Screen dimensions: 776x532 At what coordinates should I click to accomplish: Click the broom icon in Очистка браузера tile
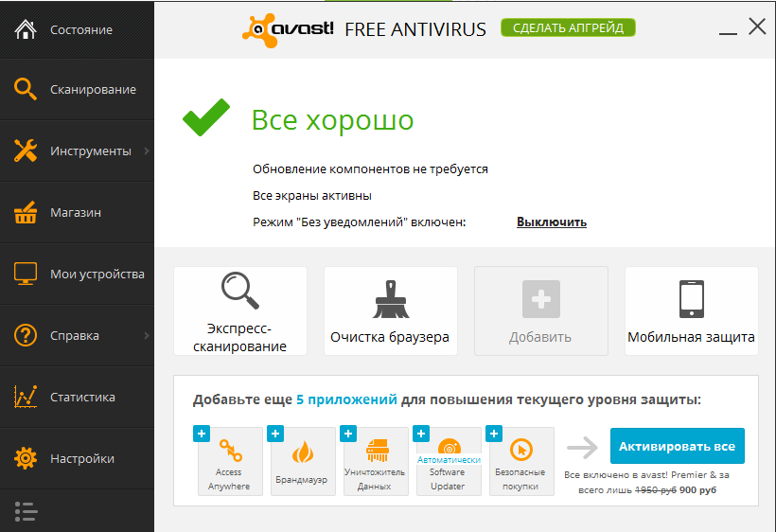click(x=391, y=299)
